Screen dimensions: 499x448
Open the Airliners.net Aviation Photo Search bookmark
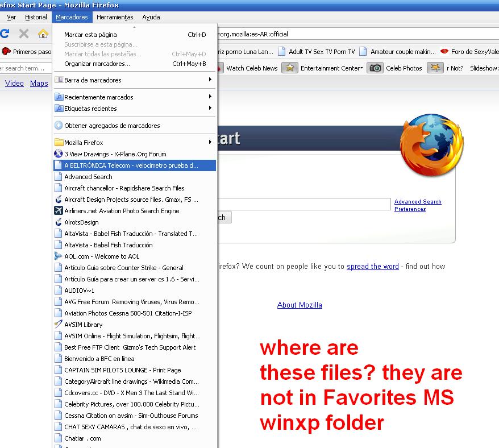(121, 211)
